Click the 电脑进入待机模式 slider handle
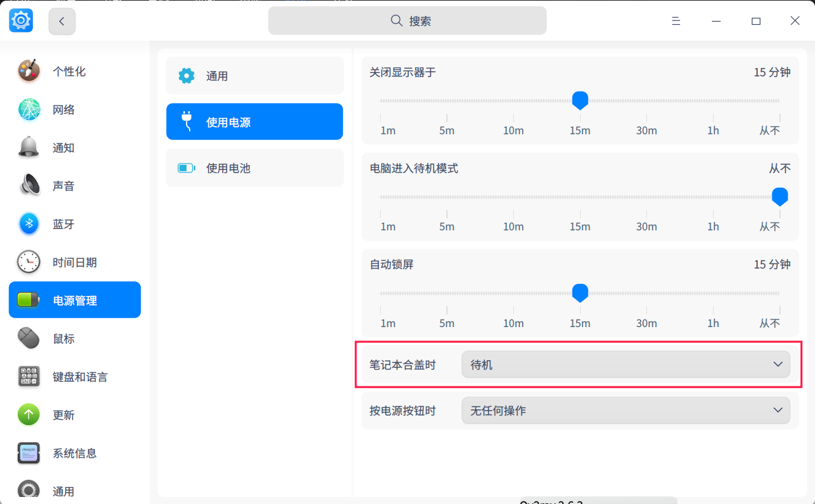Image resolution: width=815 pixels, height=504 pixels. point(780,197)
